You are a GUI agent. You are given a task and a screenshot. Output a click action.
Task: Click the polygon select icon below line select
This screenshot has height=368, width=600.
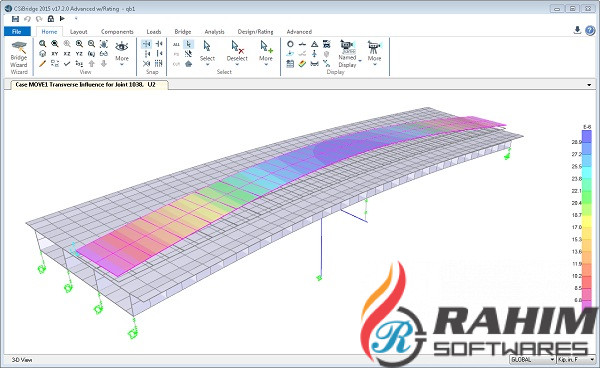pos(188,64)
